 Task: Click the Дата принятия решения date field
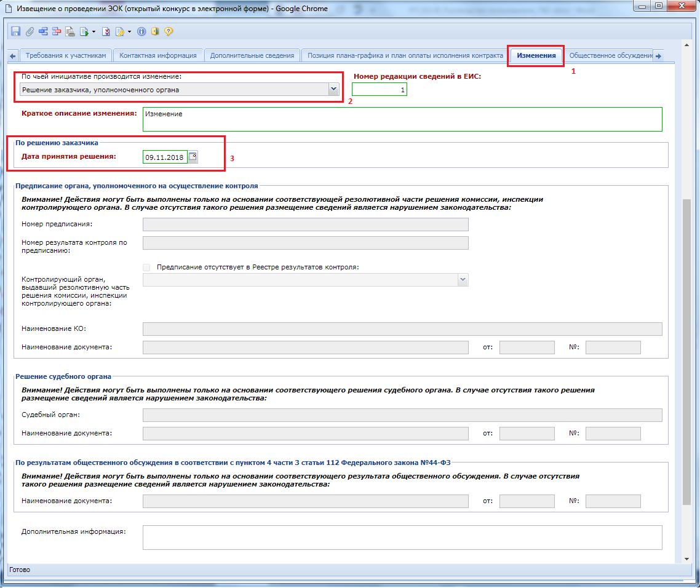(165, 157)
